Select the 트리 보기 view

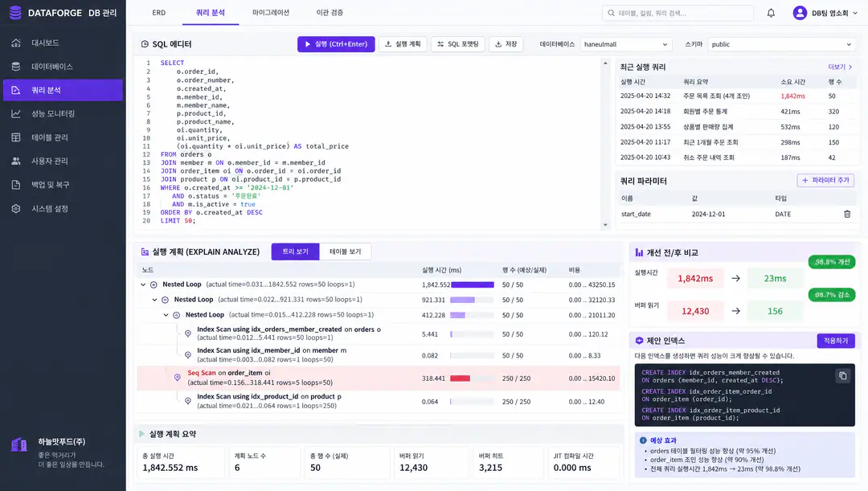pos(296,252)
